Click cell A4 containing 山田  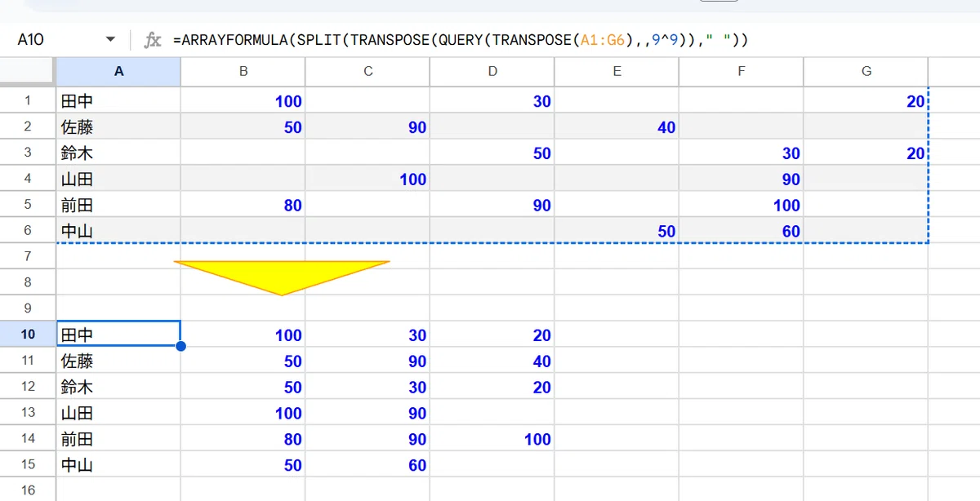[x=118, y=179]
